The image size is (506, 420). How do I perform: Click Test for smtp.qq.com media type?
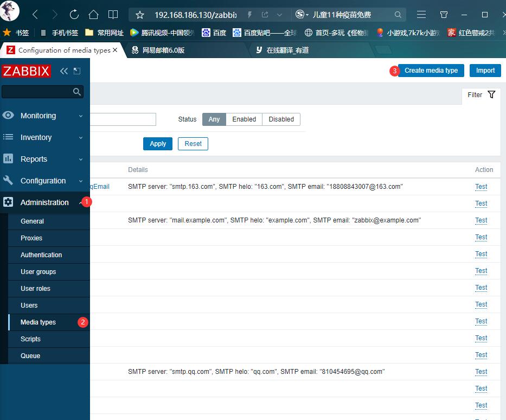point(481,372)
